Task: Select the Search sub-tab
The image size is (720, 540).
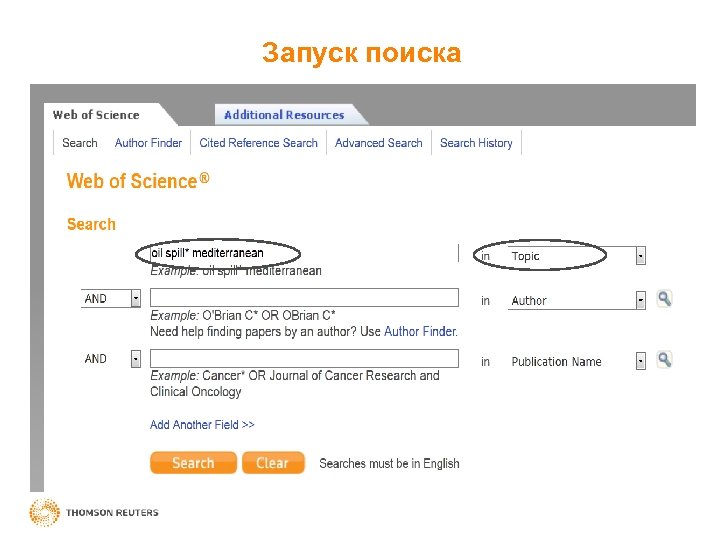Action: click(80, 143)
